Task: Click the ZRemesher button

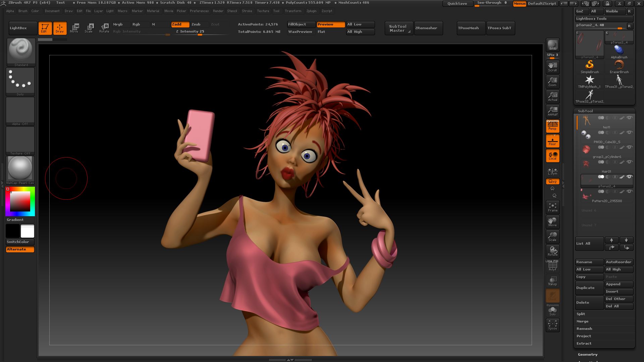Action: [x=428, y=28]
